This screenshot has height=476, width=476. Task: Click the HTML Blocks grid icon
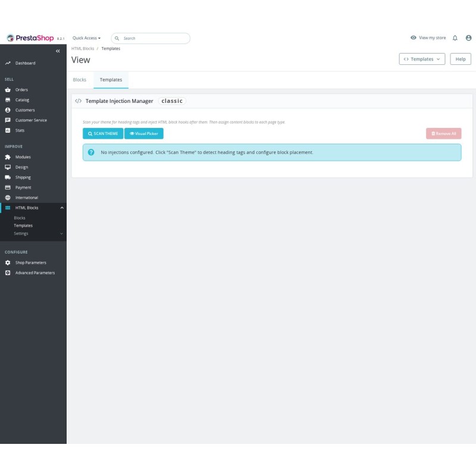(x=8, y=208)
